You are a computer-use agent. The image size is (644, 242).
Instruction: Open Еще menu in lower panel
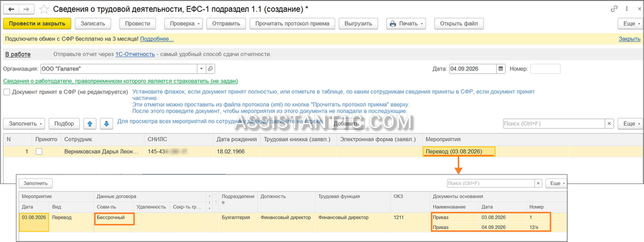[x=556, y=183]
